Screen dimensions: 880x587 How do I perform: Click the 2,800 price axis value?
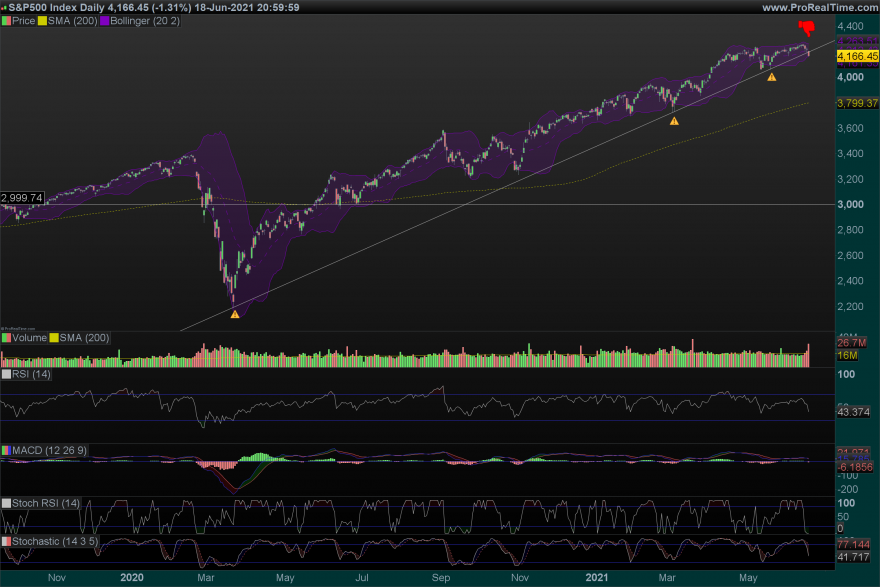[x=850, y=230]
